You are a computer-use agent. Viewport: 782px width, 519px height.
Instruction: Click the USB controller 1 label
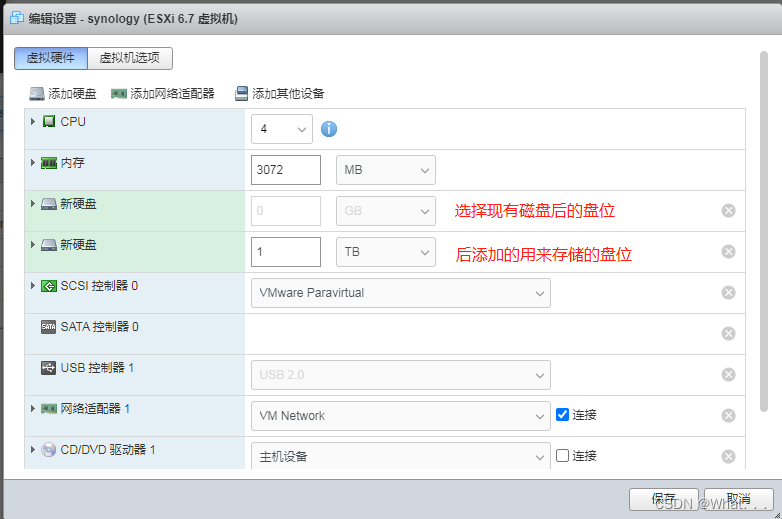click(97, 368)
